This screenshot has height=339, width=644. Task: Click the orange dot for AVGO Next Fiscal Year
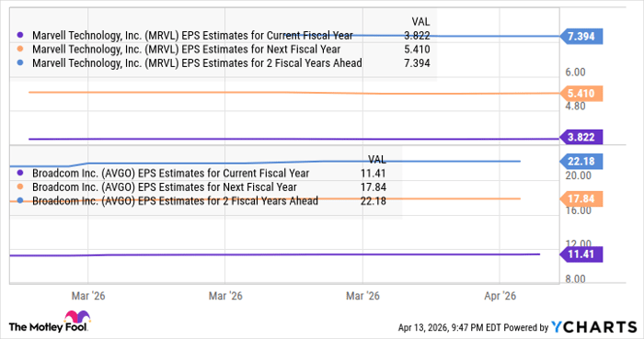pos(20,186)
